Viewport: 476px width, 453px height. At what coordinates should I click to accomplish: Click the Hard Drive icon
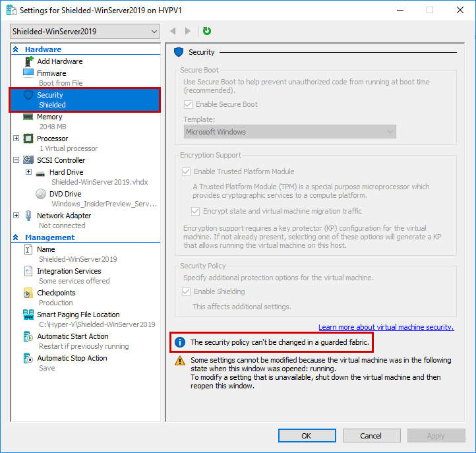point(40,173)
